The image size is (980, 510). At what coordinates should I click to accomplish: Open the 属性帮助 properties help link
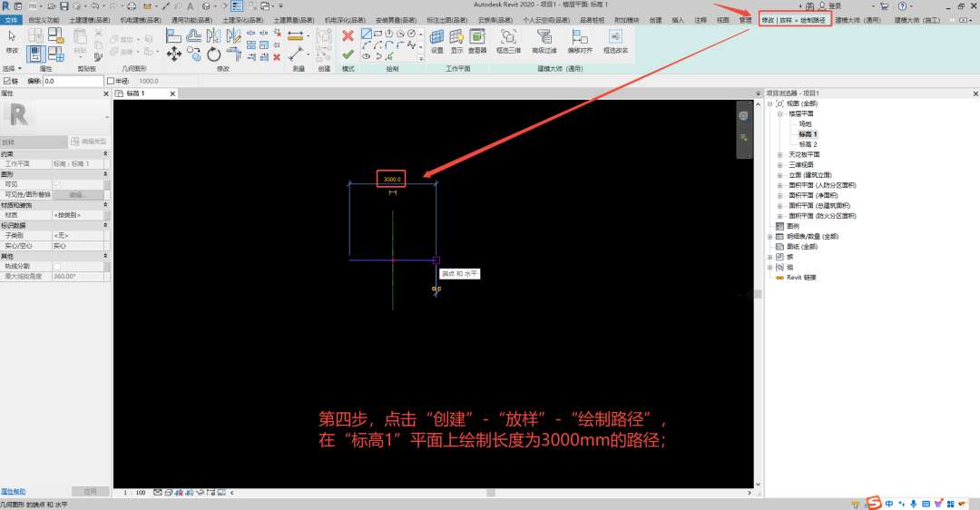coord(13,492)
